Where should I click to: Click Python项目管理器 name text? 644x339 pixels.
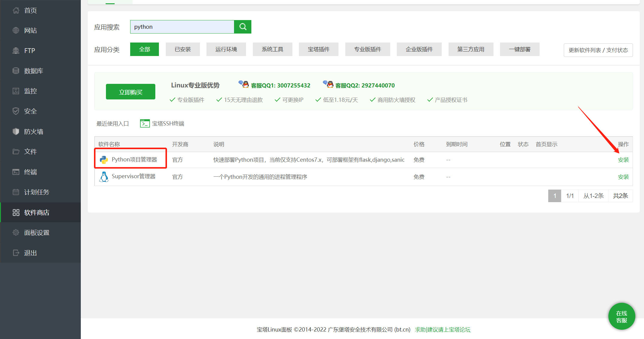pos(134,159)
